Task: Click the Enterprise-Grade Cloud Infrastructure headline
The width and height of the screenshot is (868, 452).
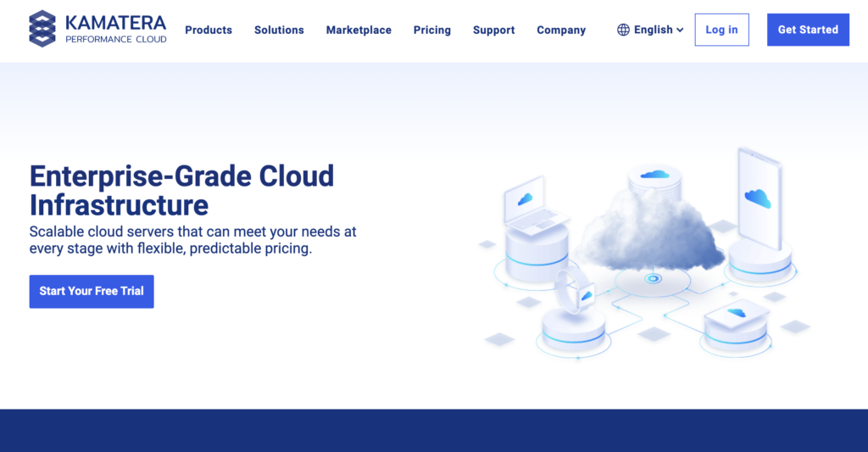Action: click(181, 190)
